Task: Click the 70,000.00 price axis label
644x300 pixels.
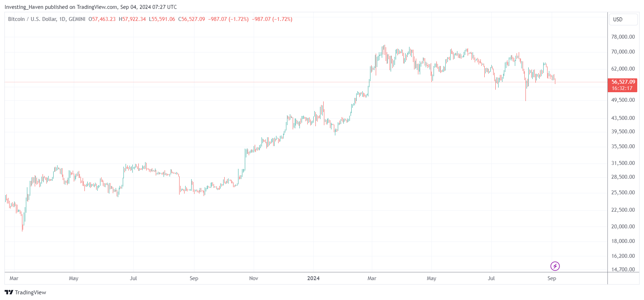Action: [x=623, y=52]
